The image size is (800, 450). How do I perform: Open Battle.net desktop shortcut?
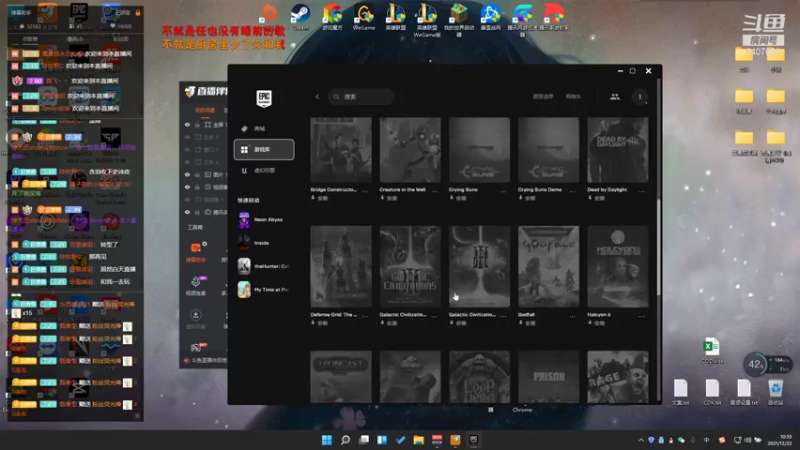pos(490,17)
